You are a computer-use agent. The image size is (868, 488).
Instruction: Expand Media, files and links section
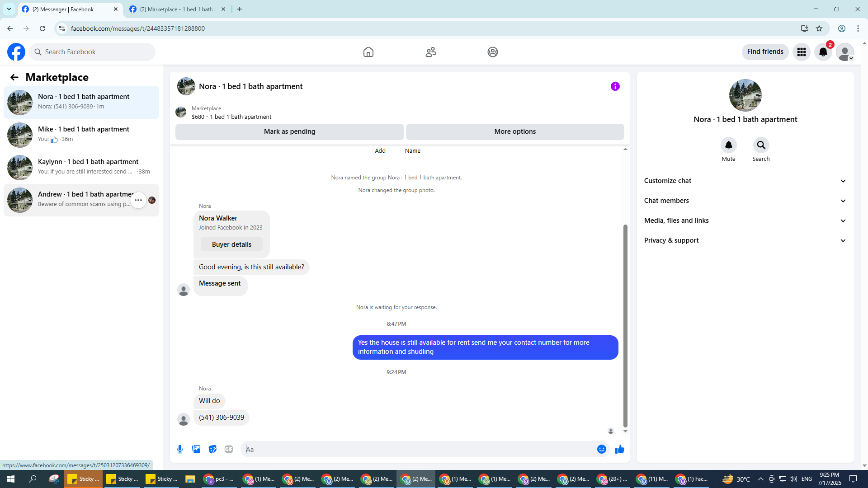(x=745, y=221)
